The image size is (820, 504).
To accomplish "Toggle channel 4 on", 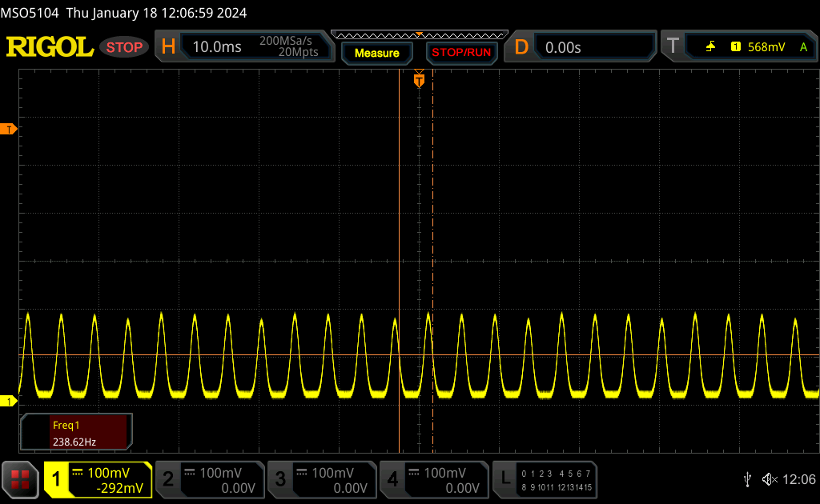I will tap(433, 479).
